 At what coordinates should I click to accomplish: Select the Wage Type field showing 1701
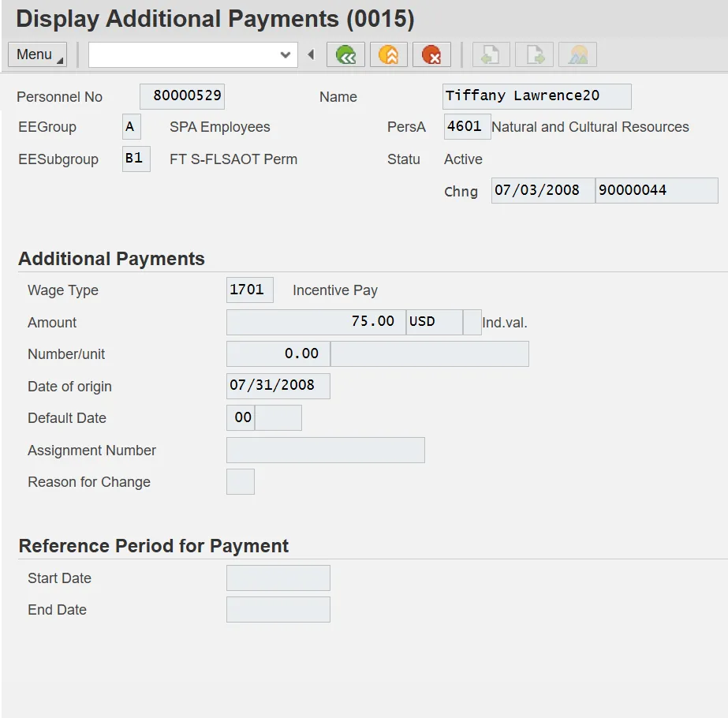[249, 290]
